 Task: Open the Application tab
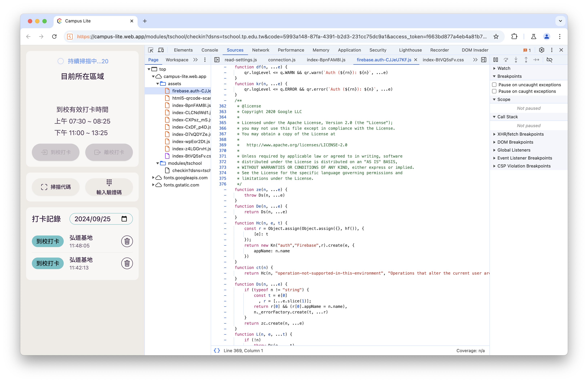pyautogui.click(x=349, y=50)
